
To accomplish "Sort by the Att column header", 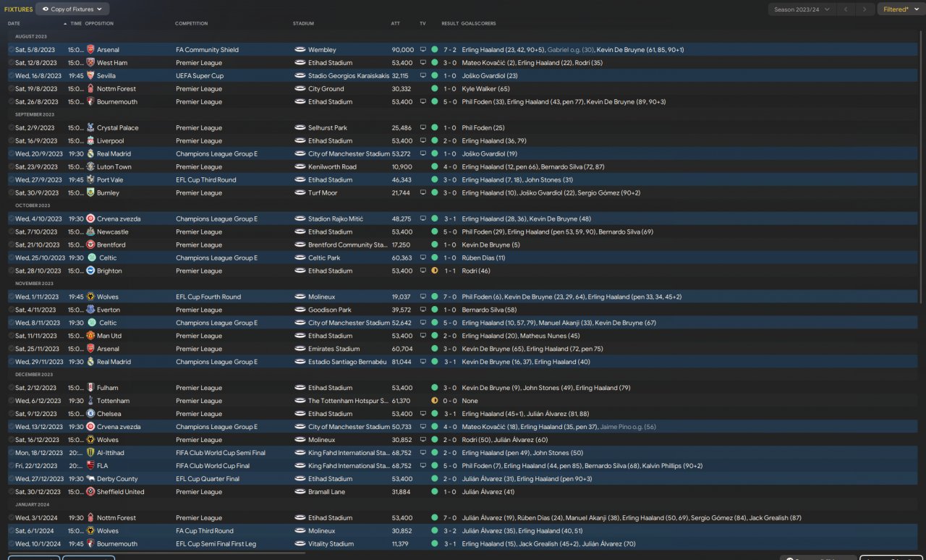I will 396,24.
